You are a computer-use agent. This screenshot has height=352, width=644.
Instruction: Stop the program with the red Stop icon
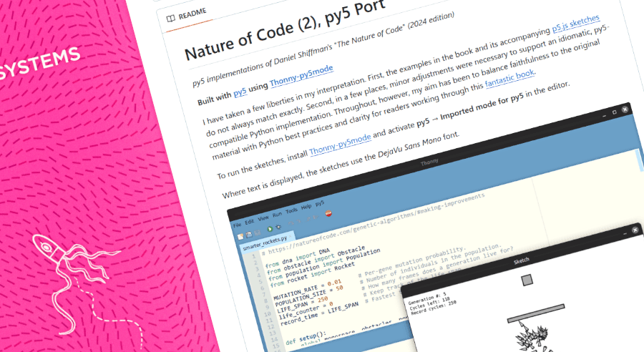click(328, 213)
